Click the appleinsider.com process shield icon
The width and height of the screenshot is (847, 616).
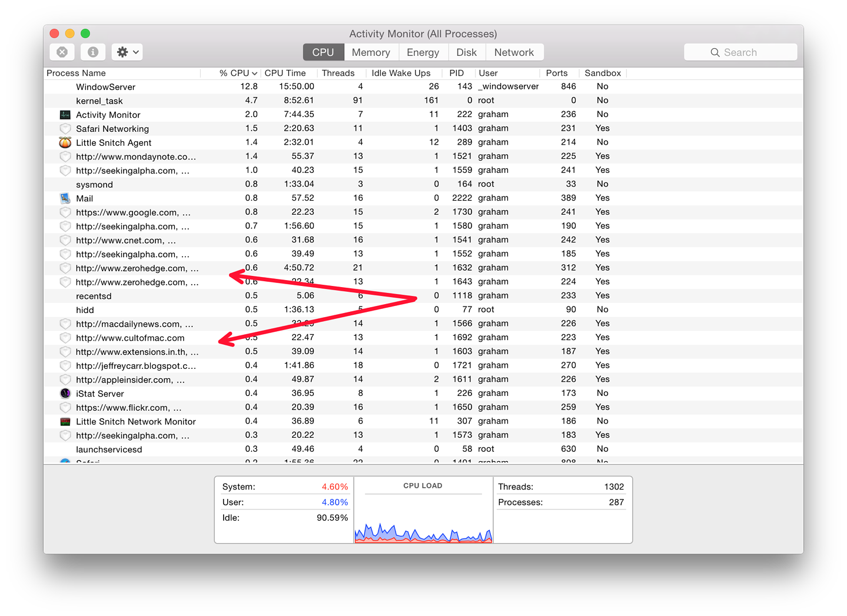point(65,379)
